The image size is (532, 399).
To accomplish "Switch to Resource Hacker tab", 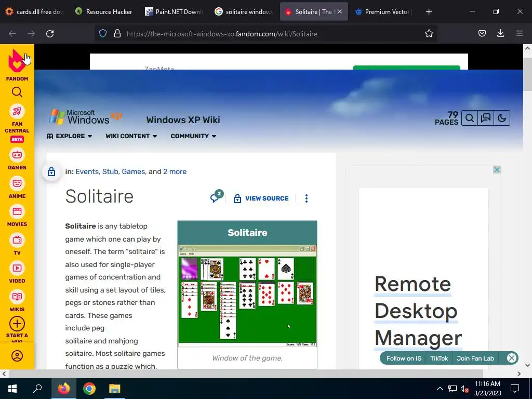I will (x=104, y=12).
